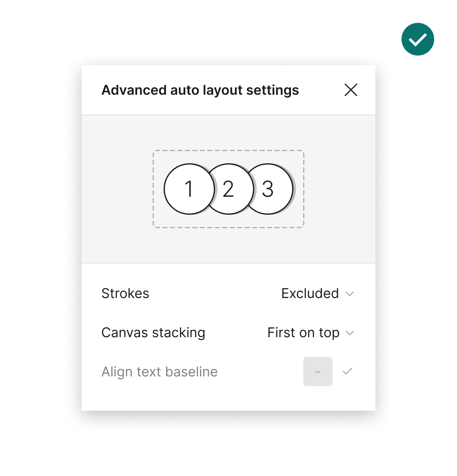Click the blank area below Align text baseline
Viewport: 457px width, 476px height.
click(x=228, y=398)
